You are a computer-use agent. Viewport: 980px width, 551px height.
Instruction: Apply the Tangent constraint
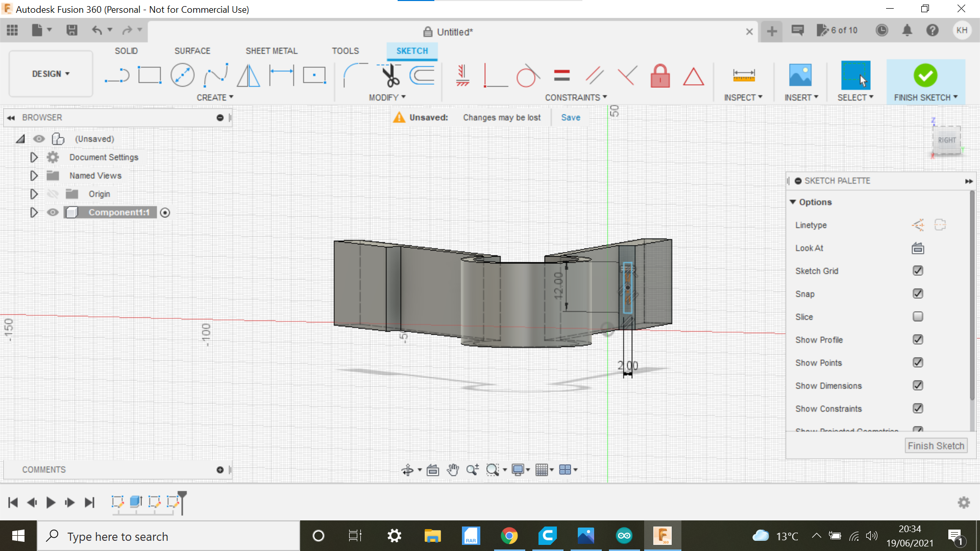(x=528, y=76)
